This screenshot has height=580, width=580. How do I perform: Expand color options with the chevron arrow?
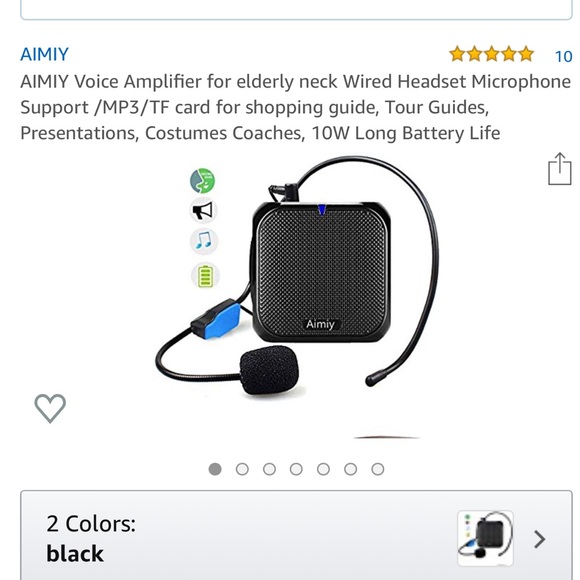click(540, 539)
